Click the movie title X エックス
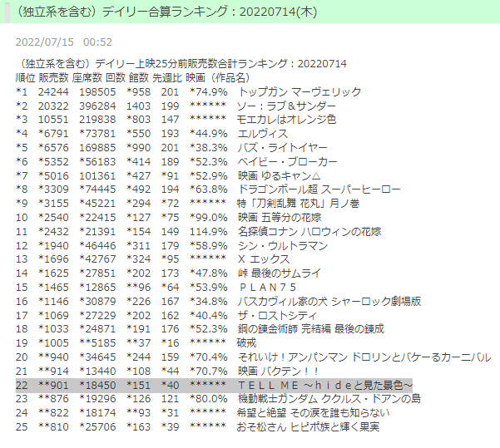 click(x=264, y=259)
